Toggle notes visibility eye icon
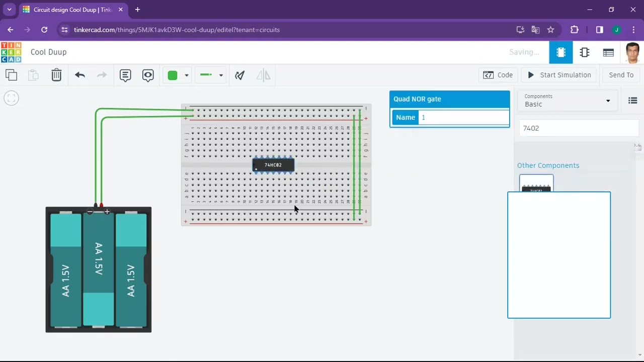The width and height of the screenshot is (644, 362). [148, 75]
